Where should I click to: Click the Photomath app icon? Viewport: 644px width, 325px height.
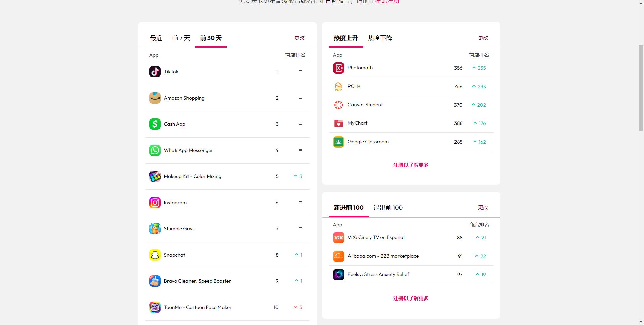[x=338, y=68]
